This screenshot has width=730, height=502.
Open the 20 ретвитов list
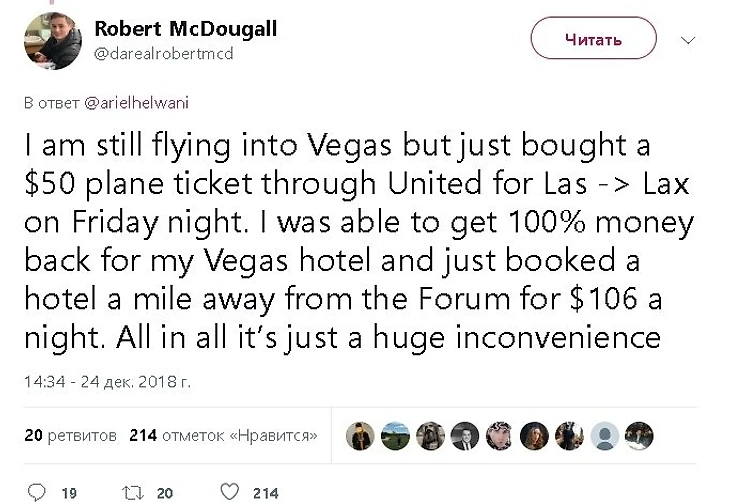coord(71,435)
